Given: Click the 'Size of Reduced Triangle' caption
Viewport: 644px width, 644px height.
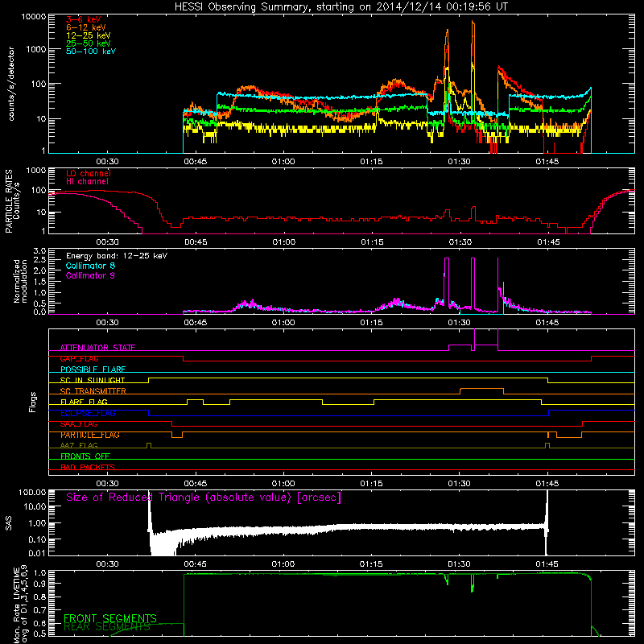Looking at the screenshot, I should click(204, 497).
